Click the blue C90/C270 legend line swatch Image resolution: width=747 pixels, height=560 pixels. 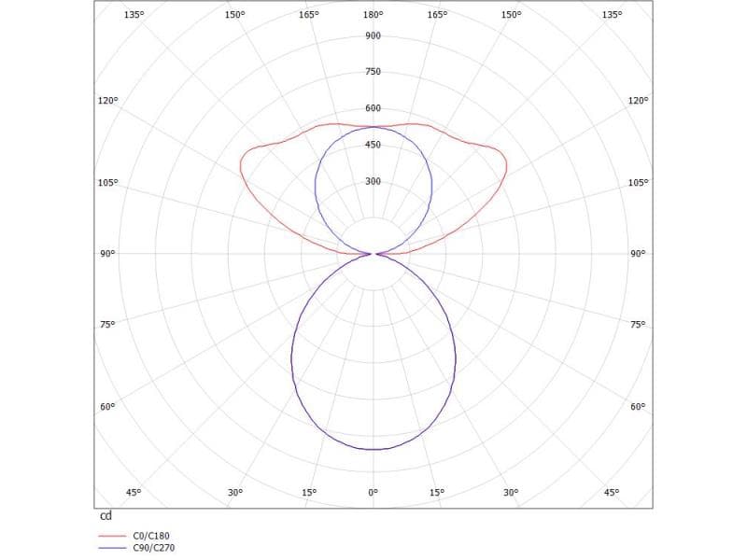pos(112,549)
